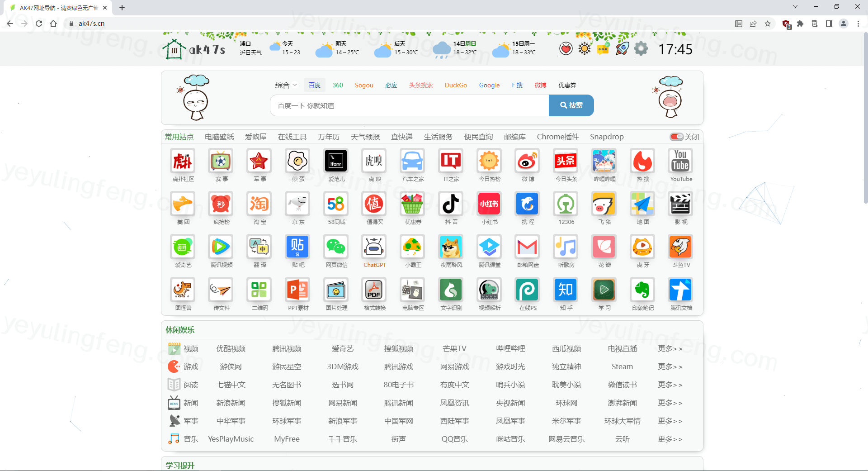The width and height of the screenshot is (868, 471).
Task: Open the YesPlayMusic link
Action: [231, 439]
